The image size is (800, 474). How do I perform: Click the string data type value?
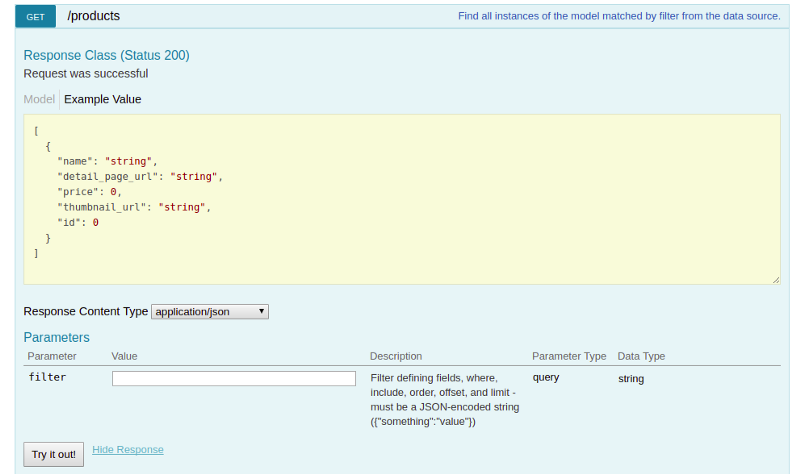point(631,379)
